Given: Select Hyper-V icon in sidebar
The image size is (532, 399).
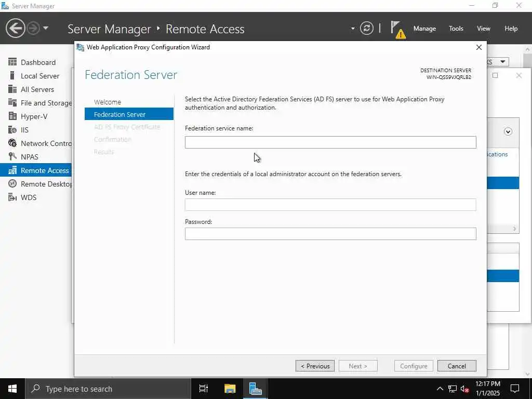Looking at the screenshot, I should pos(12,116).
